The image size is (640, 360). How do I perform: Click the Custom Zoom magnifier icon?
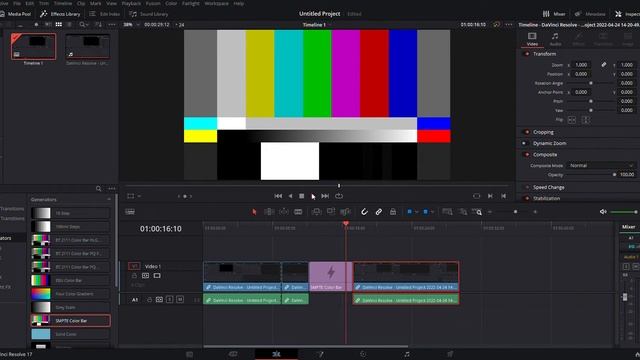pyautogui.click(x=477, y=212)
